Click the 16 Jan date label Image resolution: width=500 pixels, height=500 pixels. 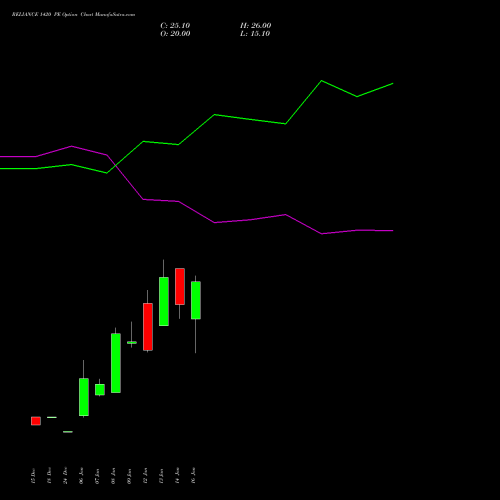tap(193, 476)
